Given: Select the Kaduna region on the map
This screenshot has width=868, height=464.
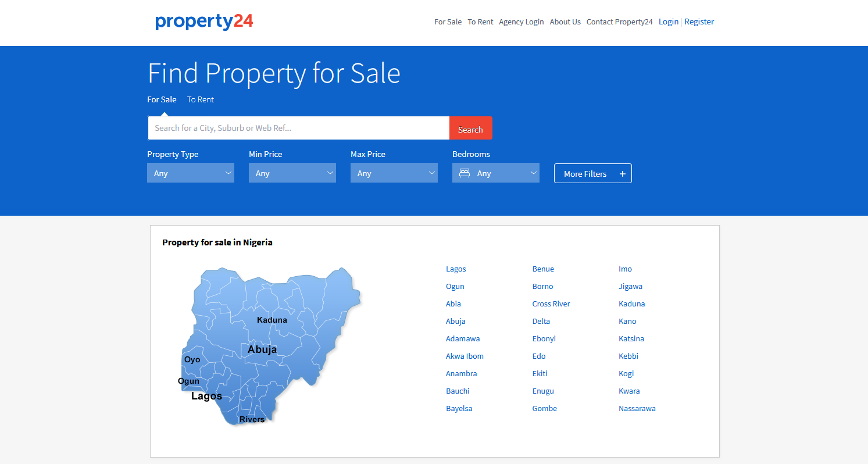Looking at the screenshot, I should tap(272, 320).
